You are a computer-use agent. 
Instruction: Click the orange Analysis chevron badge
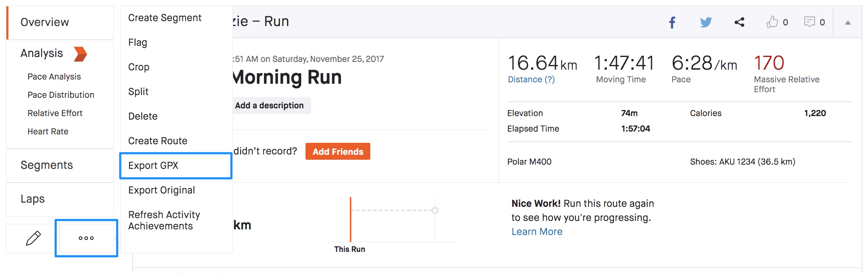tap(80, 54)
